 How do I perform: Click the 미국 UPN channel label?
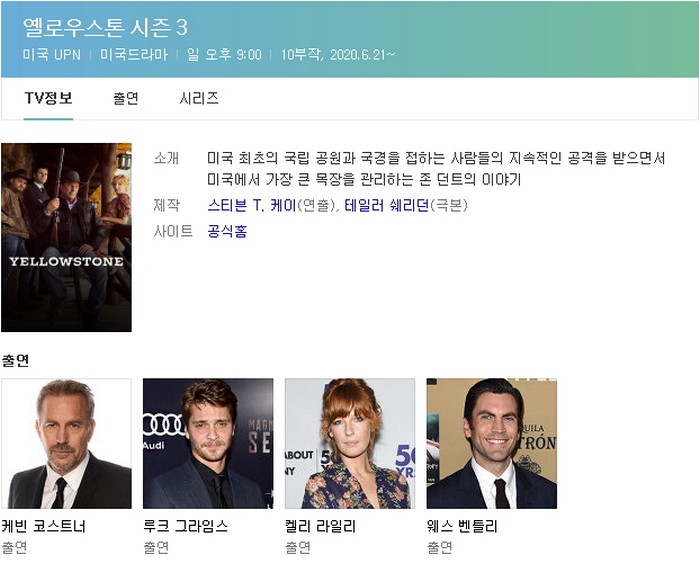[51, 54]
